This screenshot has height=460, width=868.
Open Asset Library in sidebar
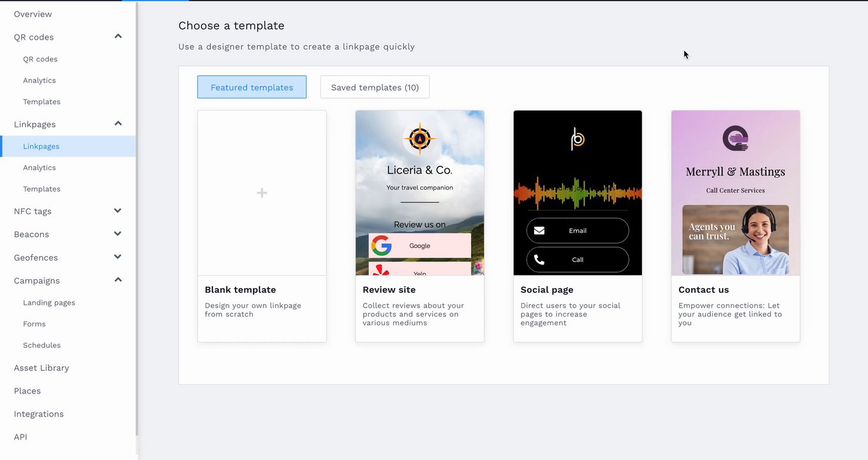coord(41,368)
